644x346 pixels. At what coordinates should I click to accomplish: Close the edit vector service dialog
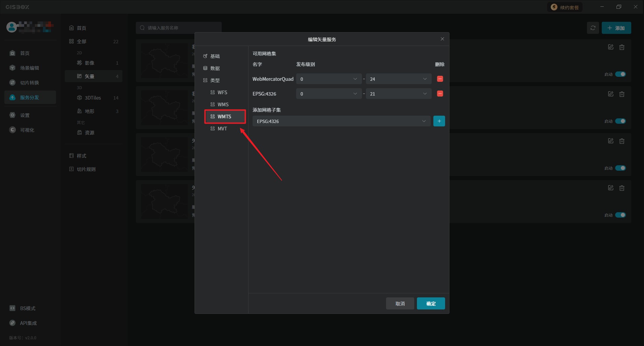[x=442, y=39]
